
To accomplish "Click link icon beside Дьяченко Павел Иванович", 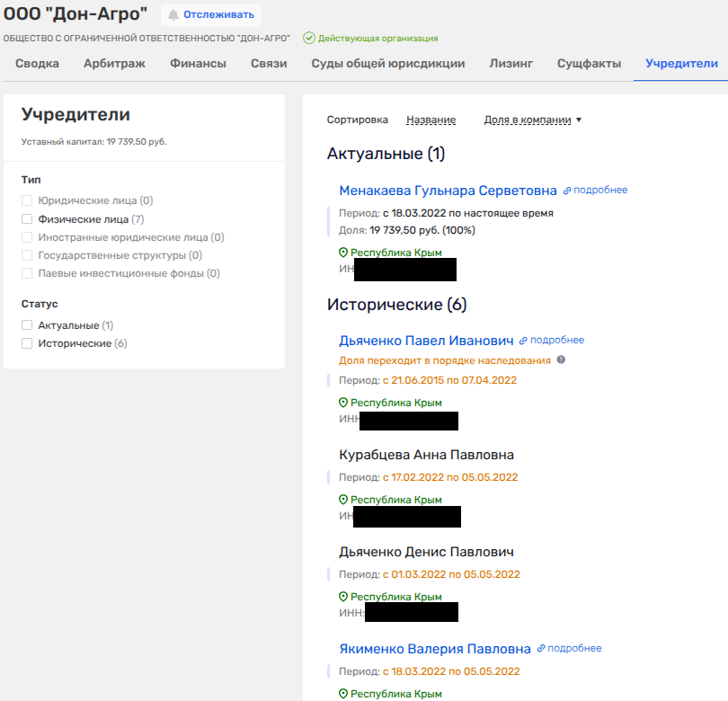I will pyautogui.click(x=523, y=341).
